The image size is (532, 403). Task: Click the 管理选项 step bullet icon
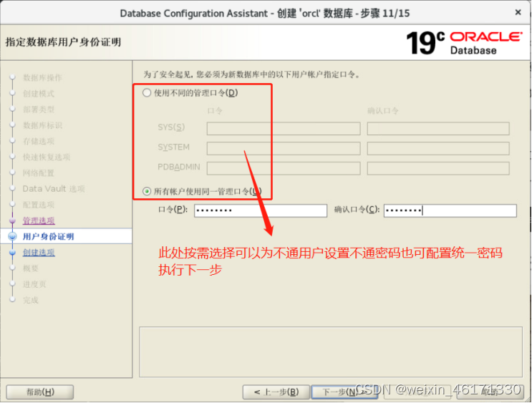[x=13, y=221]
